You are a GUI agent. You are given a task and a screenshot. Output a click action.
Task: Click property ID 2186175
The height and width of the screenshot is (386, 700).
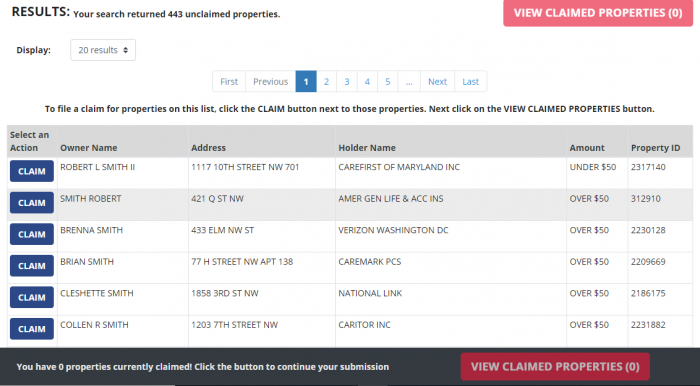(x=648, y=293)
